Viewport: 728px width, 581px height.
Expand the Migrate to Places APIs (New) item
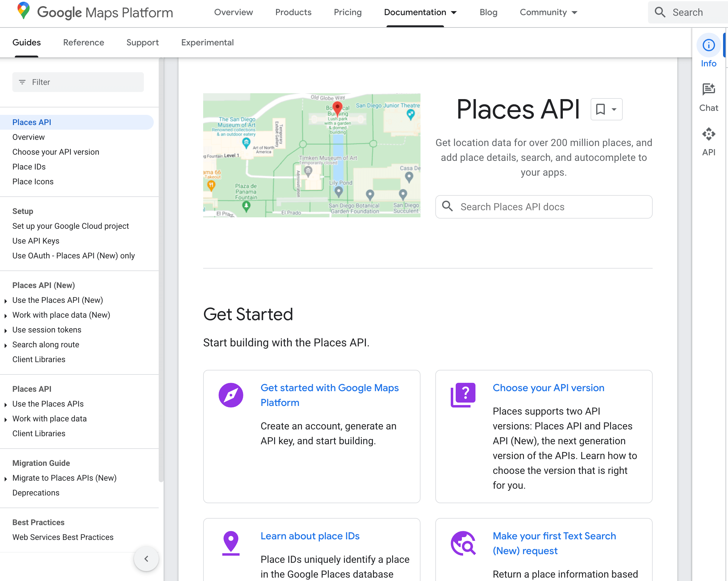click(x=6, y=478)
